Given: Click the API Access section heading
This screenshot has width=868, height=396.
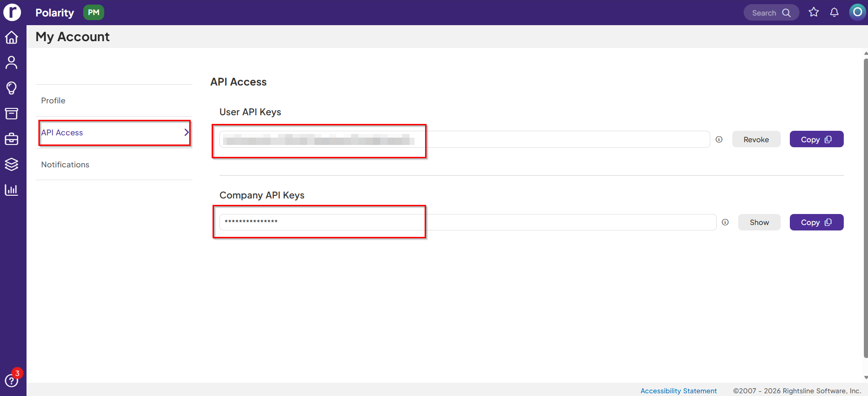Looking at the screenshot, I should coord(238,82).
